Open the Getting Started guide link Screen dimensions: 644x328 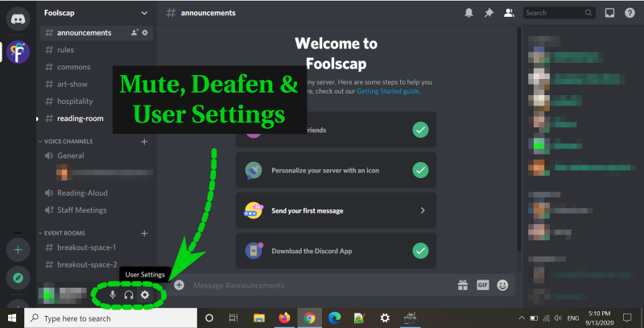click(388, 91)
